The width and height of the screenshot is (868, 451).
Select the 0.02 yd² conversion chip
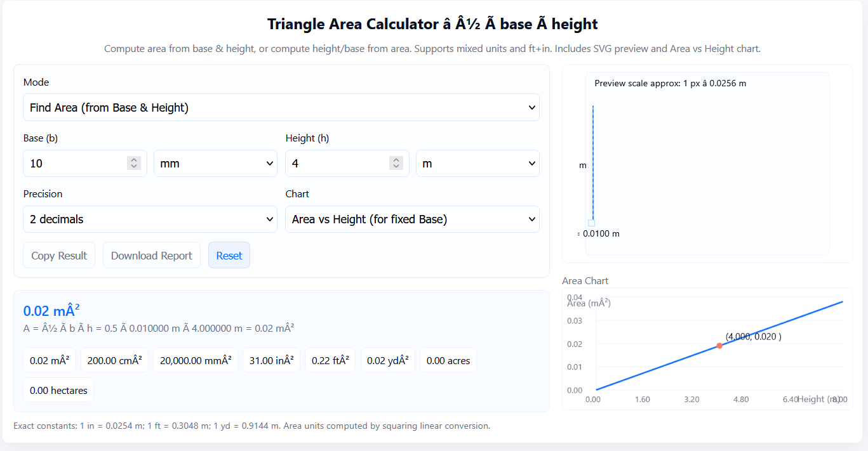click(x=387, y=360)
